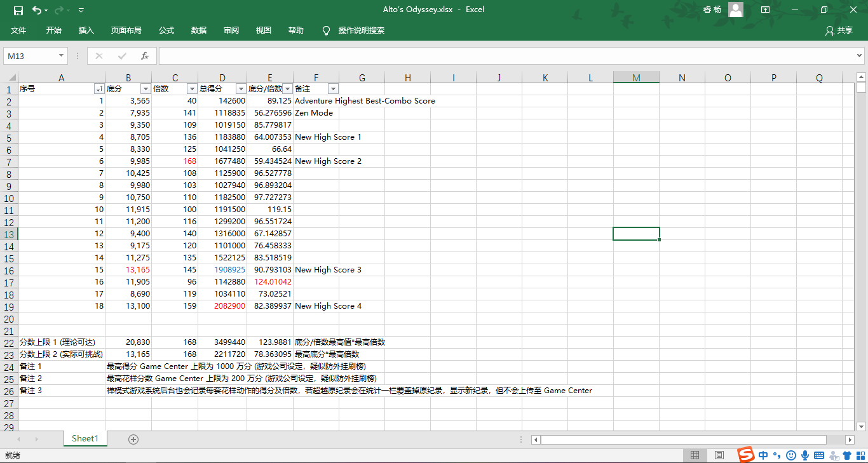Select cell '分数上限 1 (理论可达)'
The width and height of the screenshot is (868, 463).
tap(62, 342)
